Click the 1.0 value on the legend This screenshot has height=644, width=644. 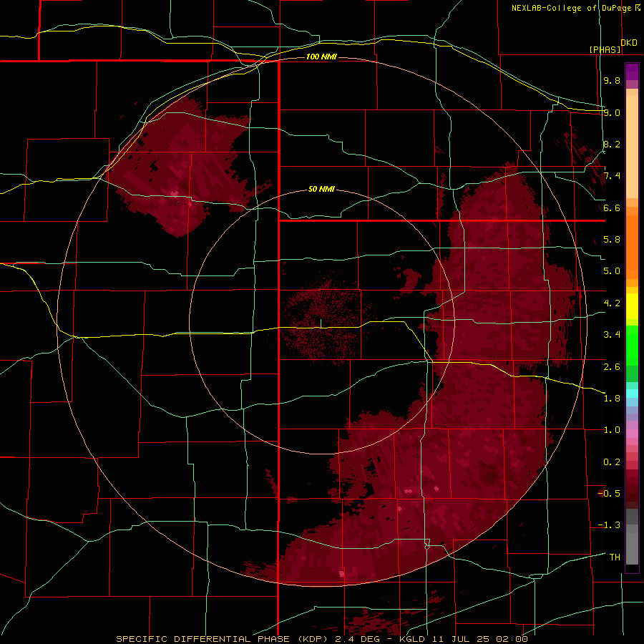pyautogui.click(x=612, y=430)
